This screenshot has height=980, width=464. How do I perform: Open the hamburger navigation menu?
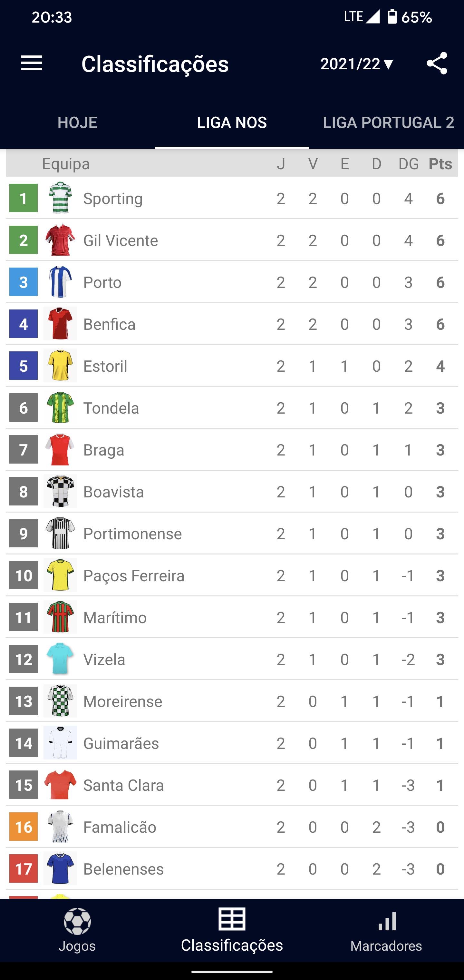click(32, 63)
